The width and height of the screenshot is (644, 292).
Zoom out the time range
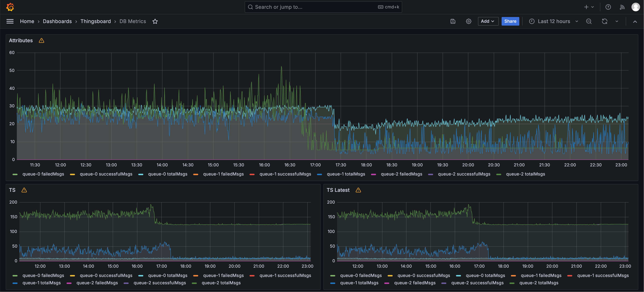pos(589,21)
